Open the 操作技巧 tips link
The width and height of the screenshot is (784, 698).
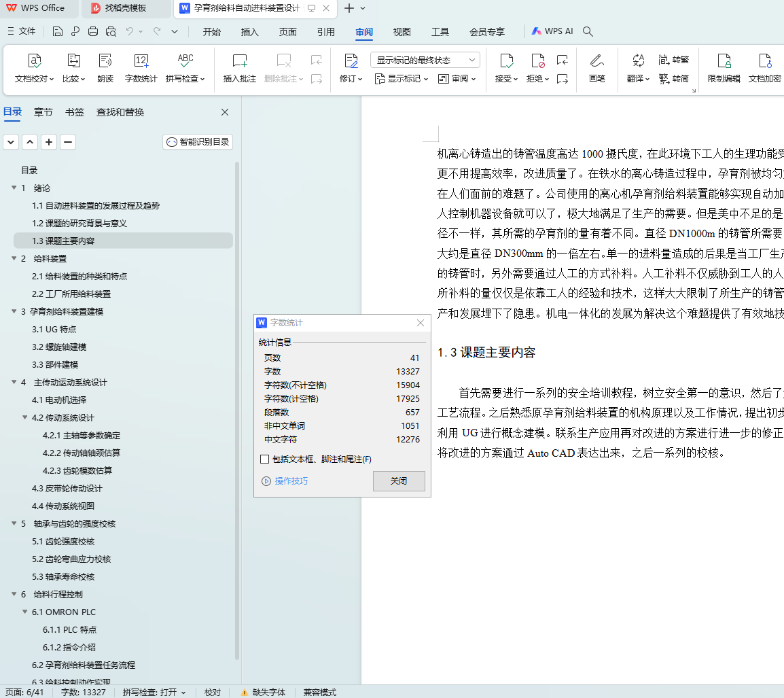(291, 481)
